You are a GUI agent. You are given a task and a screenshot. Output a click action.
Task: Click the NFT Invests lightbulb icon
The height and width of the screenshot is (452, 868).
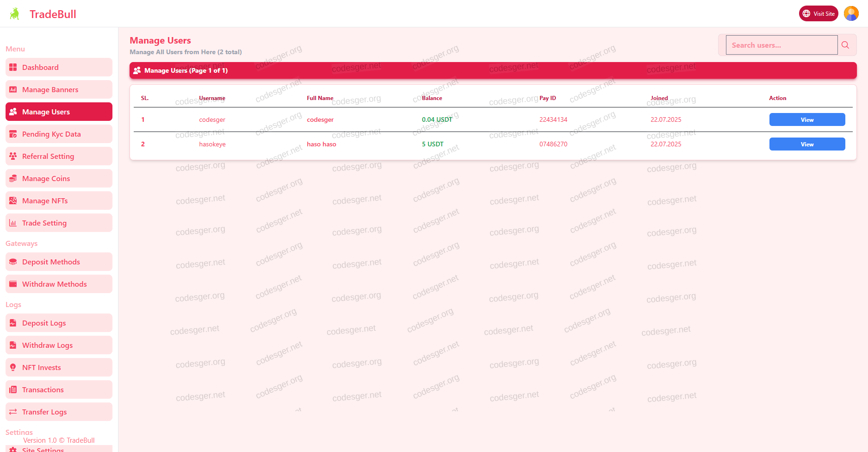pos(13,368)
